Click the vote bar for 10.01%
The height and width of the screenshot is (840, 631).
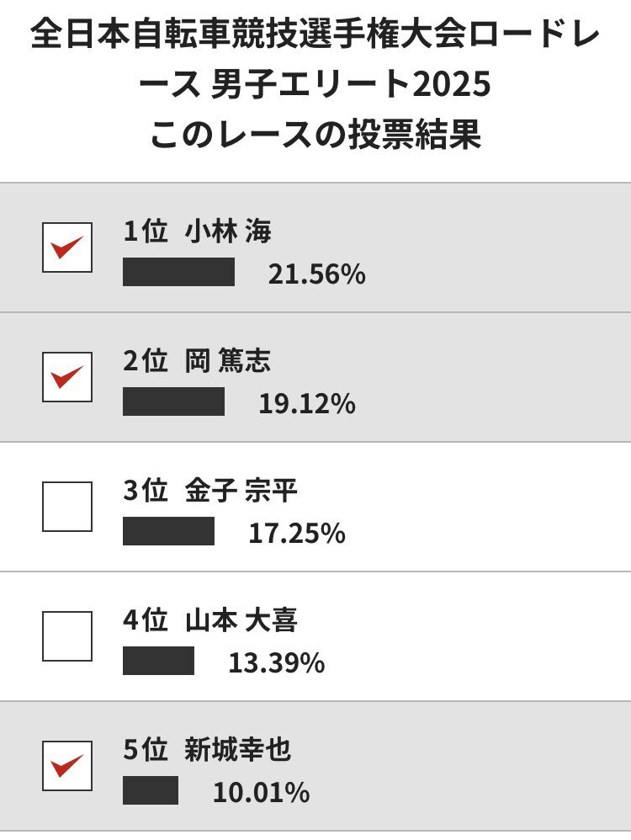(151, 790)
